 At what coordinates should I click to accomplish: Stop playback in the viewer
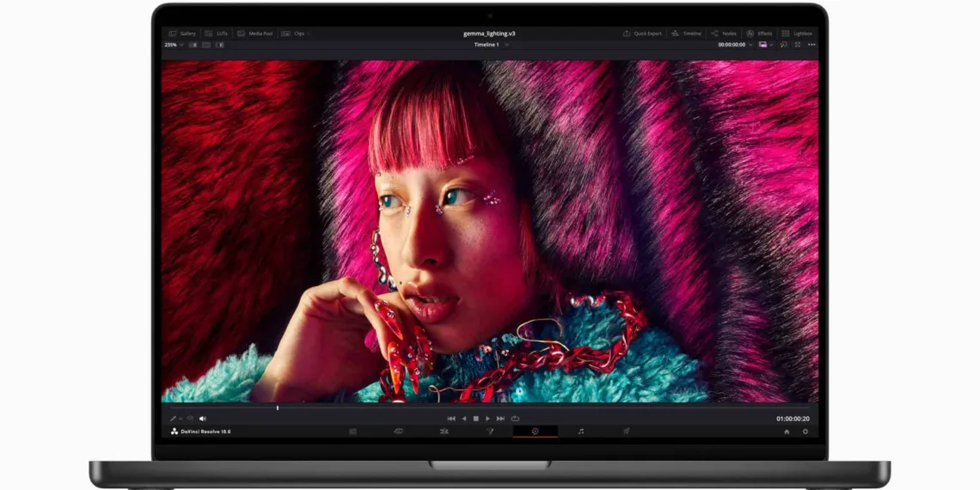[475, 419]
